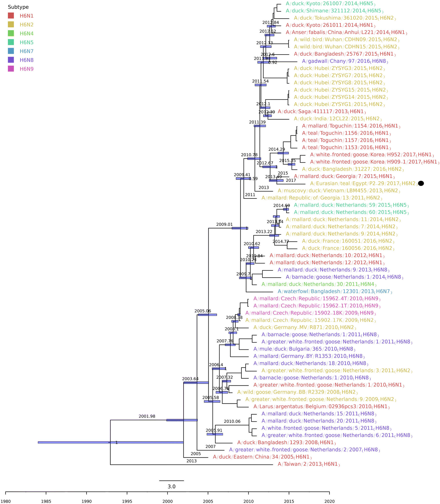Select tip A/duck/Hubei/ZYSYG3/2015(H6N2)

[x=339, y=68]
